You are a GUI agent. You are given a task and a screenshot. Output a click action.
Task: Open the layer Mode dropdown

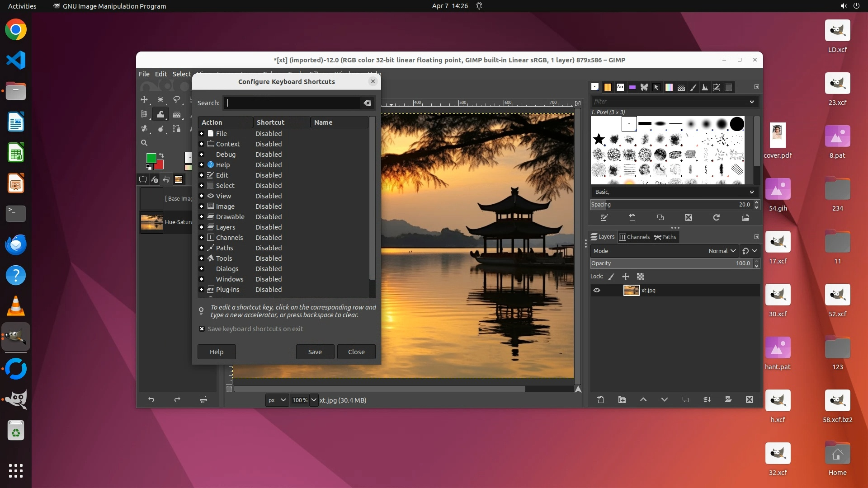(722, 251)
